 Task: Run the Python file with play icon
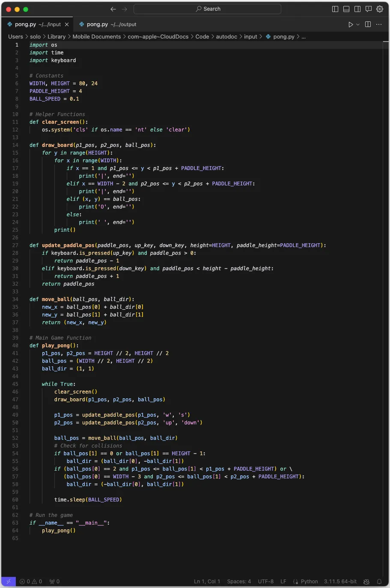tap(351, 24)
